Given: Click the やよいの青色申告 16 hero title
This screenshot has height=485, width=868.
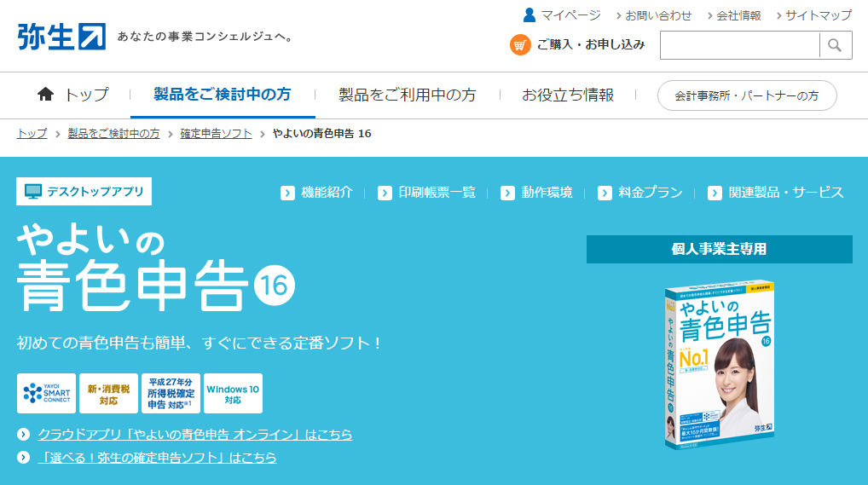Looking at the screenshot, I should (x=156, y=268).
